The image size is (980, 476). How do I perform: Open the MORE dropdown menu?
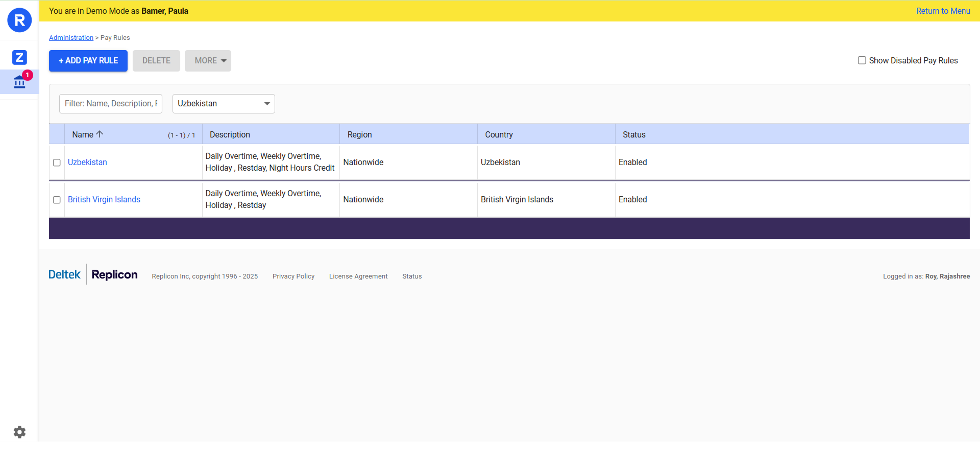coord(208,61)
